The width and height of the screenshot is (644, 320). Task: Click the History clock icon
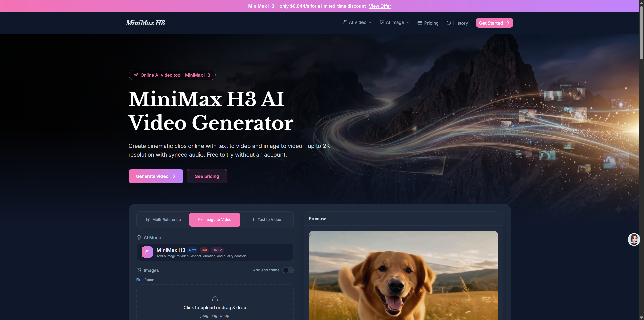[449, 23]
